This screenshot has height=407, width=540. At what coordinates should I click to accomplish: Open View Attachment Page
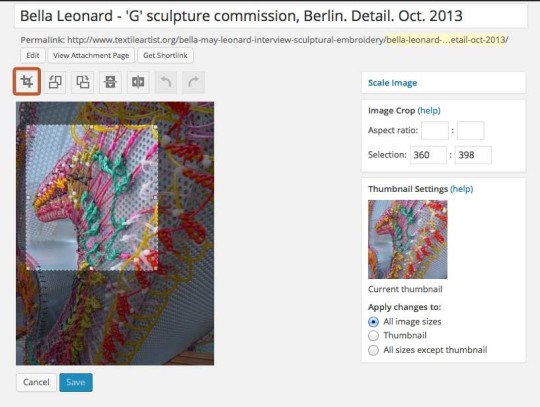(x=91, y=55)
